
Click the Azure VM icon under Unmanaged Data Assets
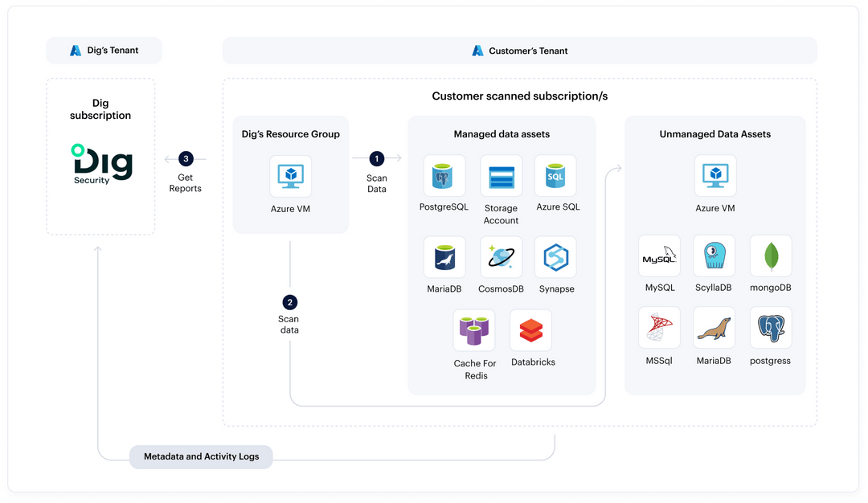tap(715, 175)
